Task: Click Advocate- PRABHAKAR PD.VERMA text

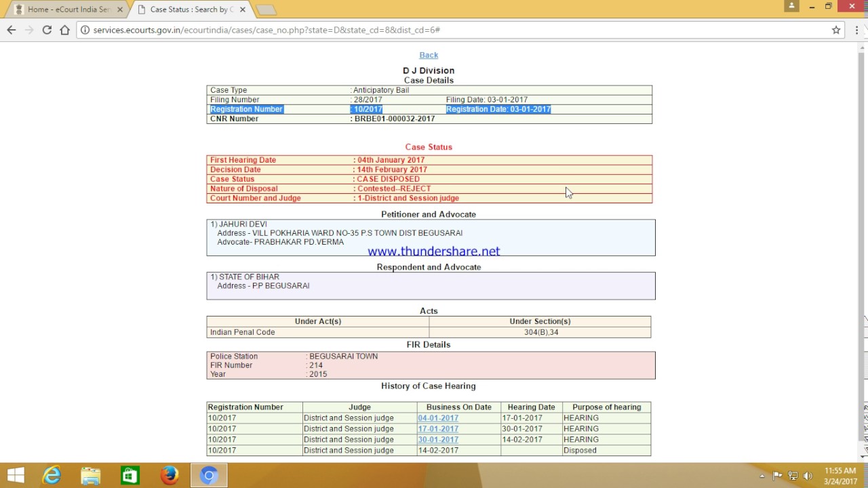Action: [281, 242]
